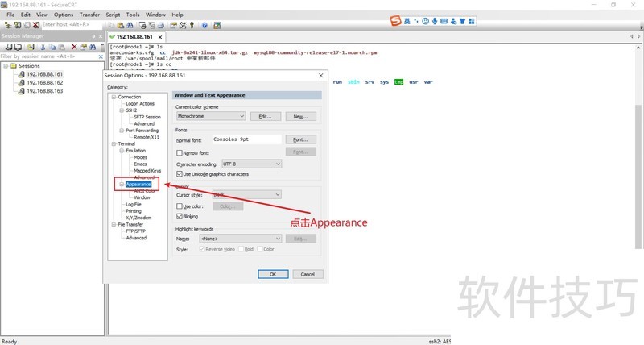
Task: Click Properties icon in Session Manager toolbar
Action: [84, 47]
